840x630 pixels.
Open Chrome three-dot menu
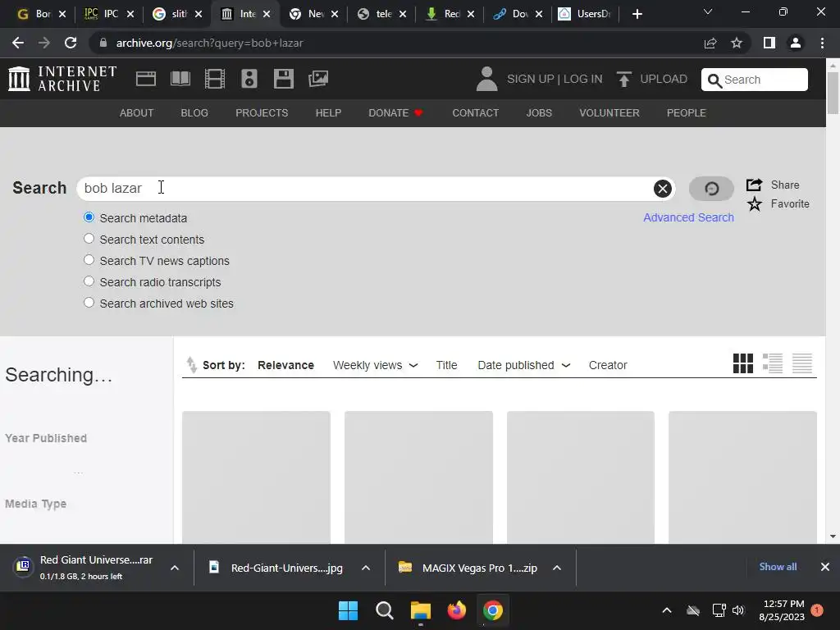click(x=822, y=43)
